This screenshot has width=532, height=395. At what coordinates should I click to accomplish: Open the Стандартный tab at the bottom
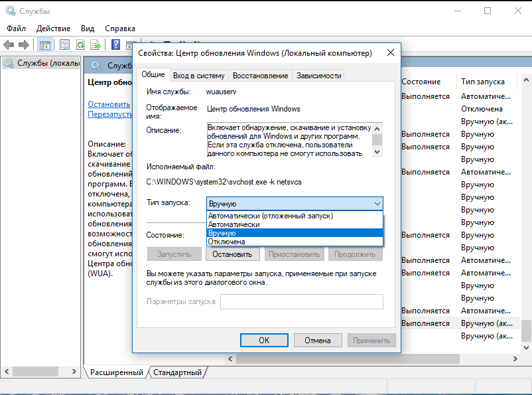[178, 372]
